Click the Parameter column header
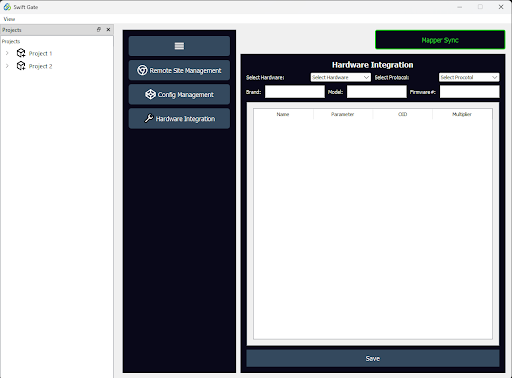512x378 pixels. click(342, 114)
